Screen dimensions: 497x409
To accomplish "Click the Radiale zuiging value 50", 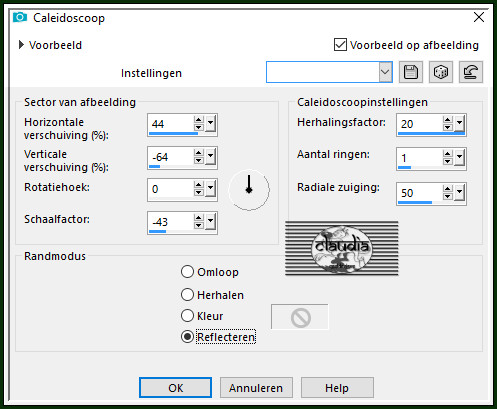I will (x=407, y=193).
